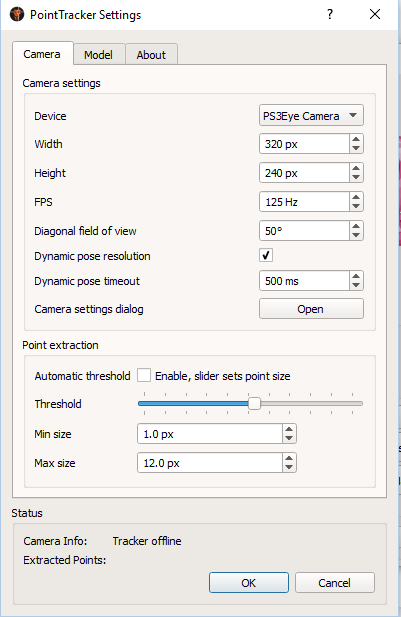Switch to the About tab
Screen dimensions: 401x617
tap(152, 55)
